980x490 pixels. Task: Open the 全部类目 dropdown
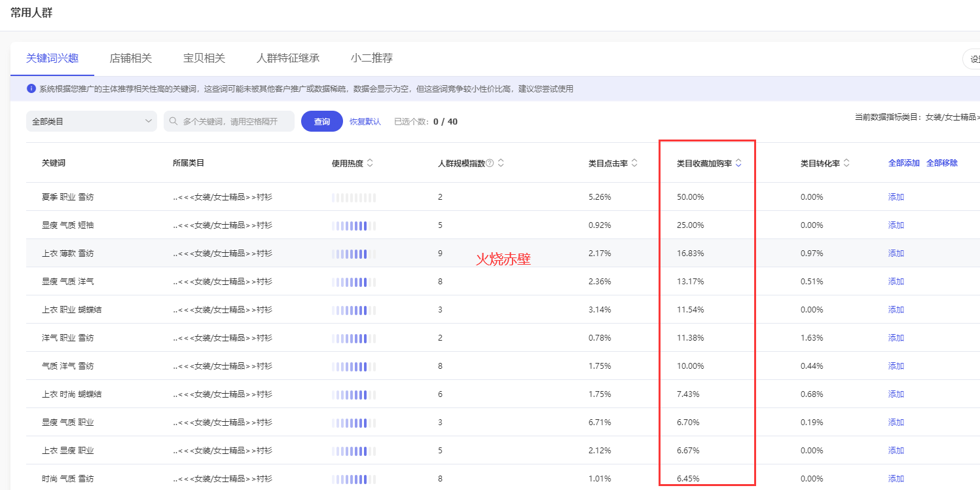pos(92,121)
